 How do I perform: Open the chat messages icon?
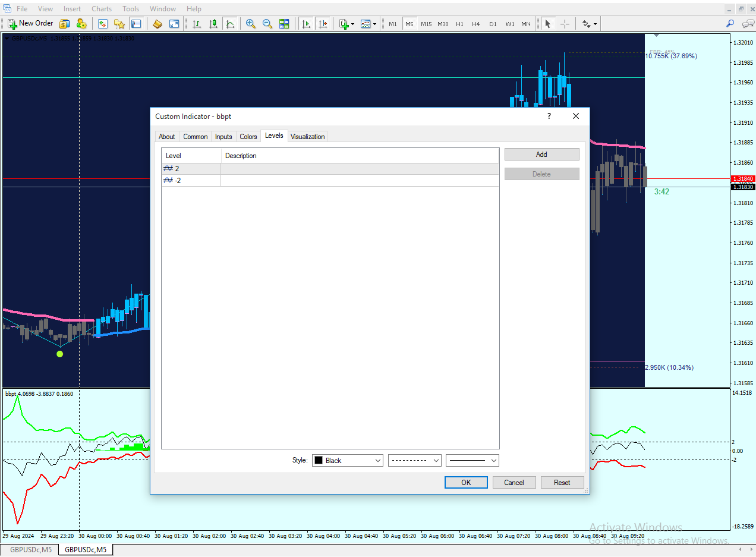[748, 24]
